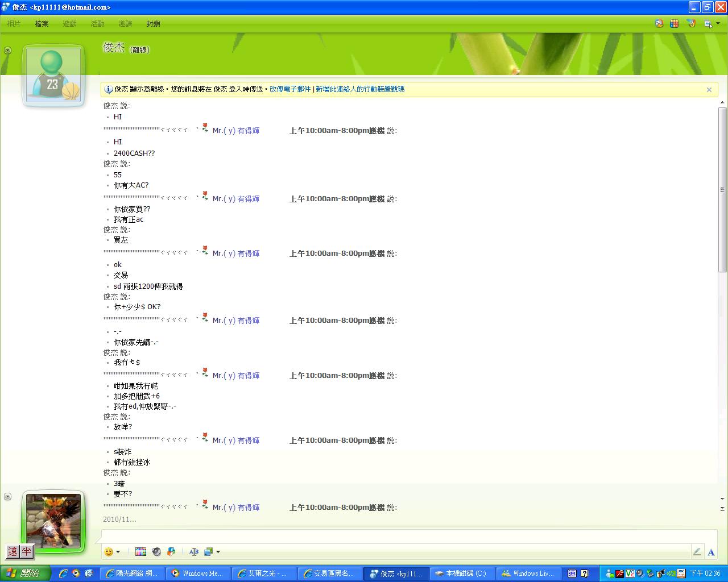728x582 pixels.
Task: Expand the show menu dropdown arrow
Action: tap(718, 23)
